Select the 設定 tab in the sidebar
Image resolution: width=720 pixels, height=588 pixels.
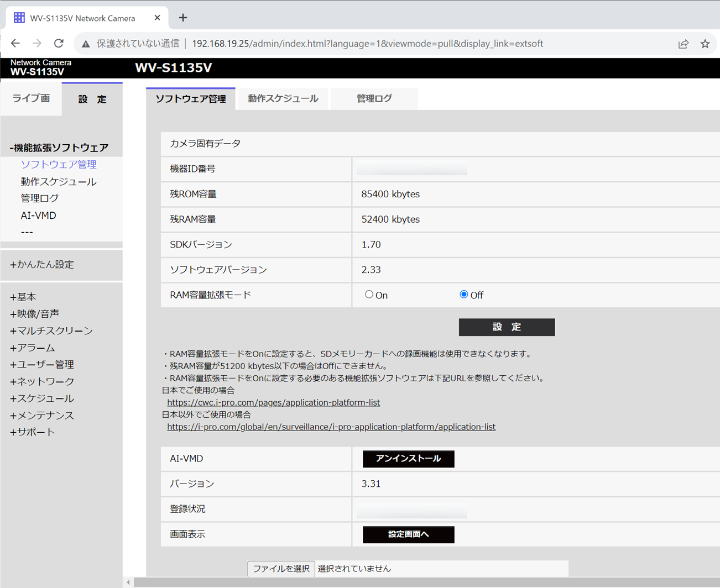pos(92,99)
